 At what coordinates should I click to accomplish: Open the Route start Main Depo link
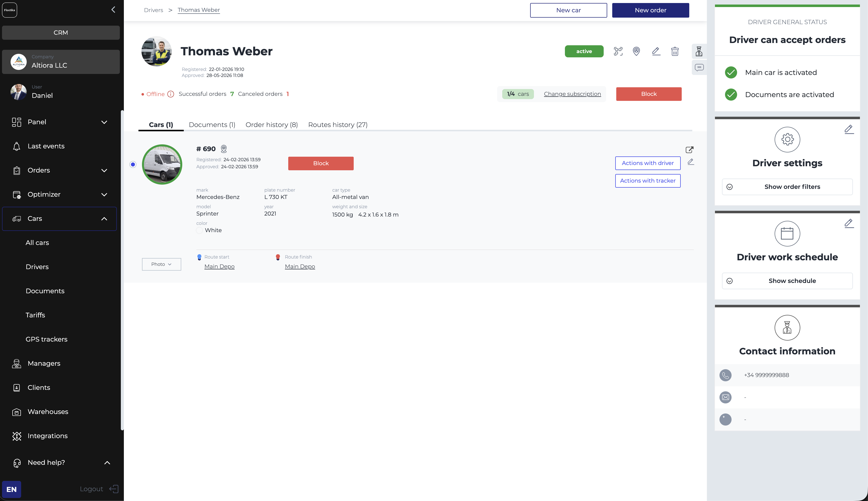219,267
